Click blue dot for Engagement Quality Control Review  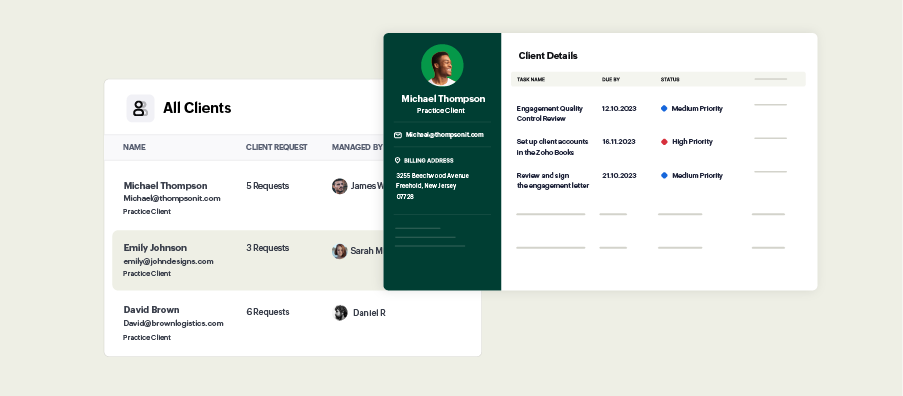point(663,108)
